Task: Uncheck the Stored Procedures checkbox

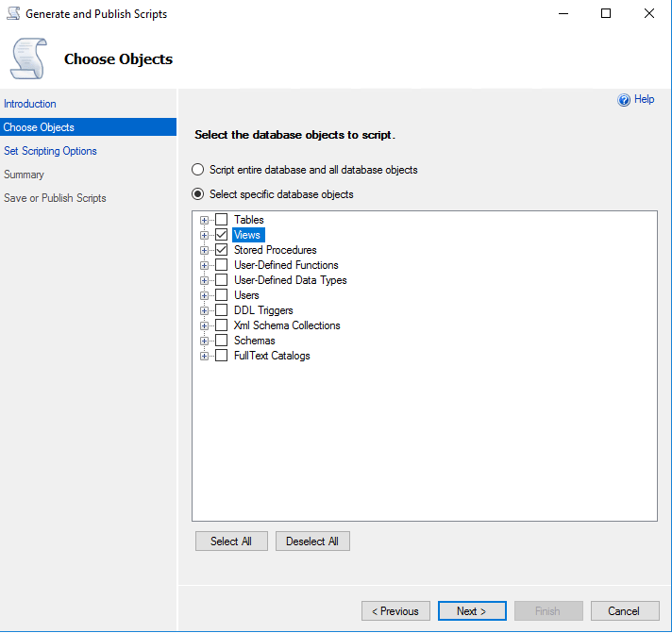Action: pyautogui.click(x=222, y=250)
